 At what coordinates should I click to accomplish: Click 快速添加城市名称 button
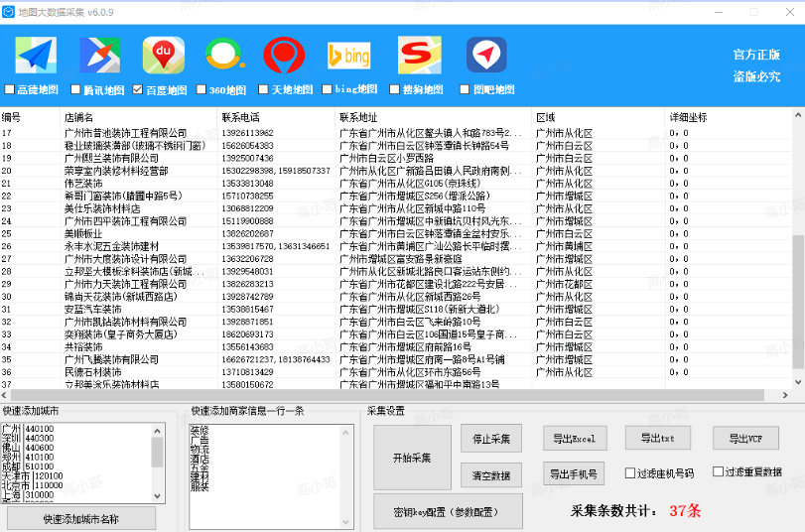pos(81,519)
